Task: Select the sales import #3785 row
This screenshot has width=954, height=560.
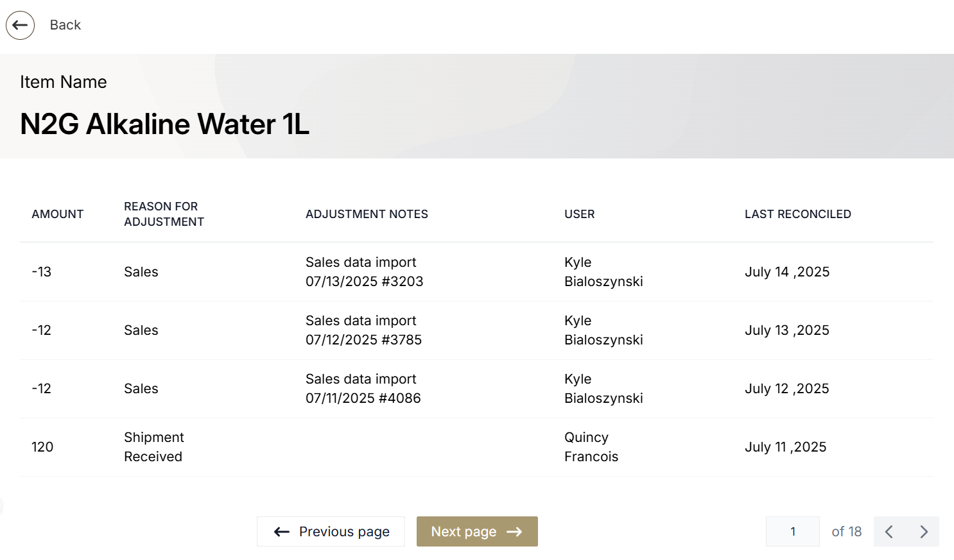Action: tap(363, 330)
